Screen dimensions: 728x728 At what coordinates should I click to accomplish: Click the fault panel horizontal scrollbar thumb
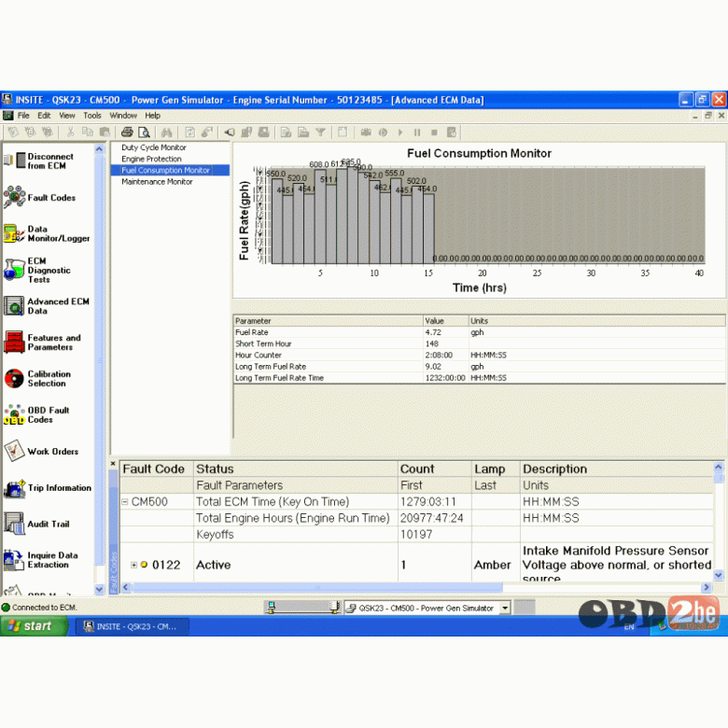(317, 587)
